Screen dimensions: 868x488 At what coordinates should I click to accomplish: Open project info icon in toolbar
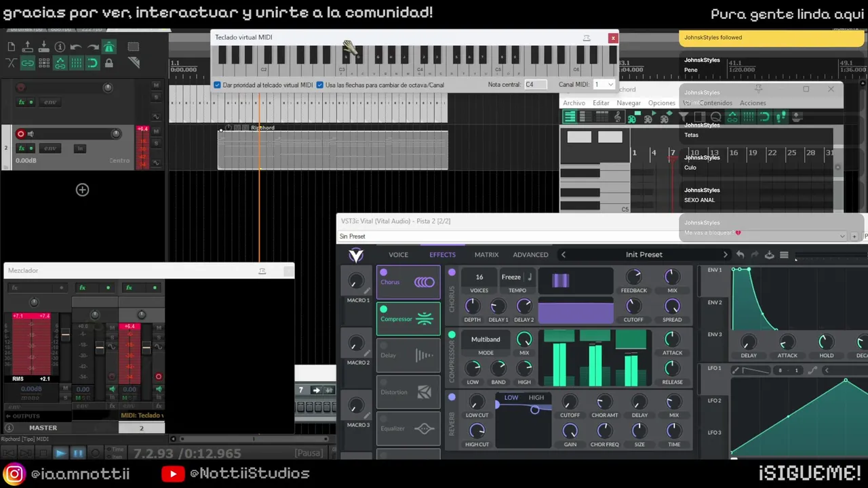click(60, 47)
